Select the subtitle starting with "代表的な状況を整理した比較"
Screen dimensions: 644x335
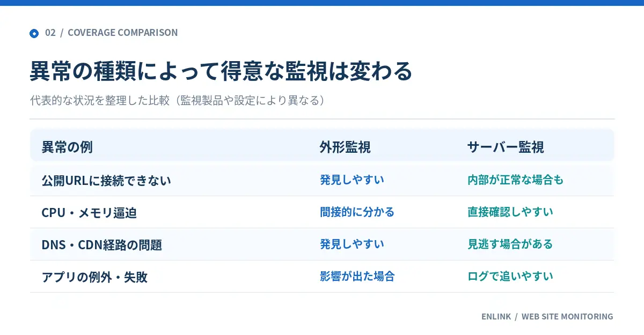[x=178, y=100]
